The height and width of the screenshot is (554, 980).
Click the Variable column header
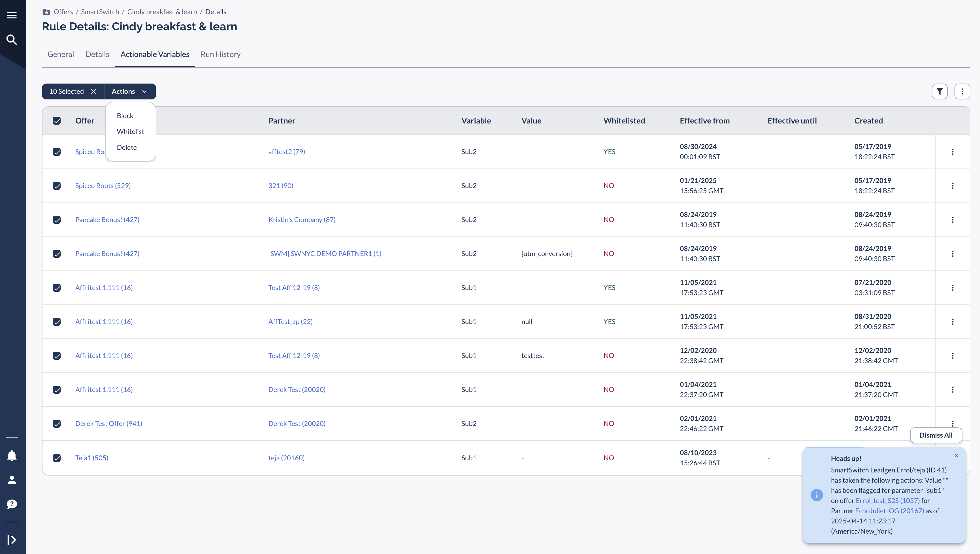476,121
